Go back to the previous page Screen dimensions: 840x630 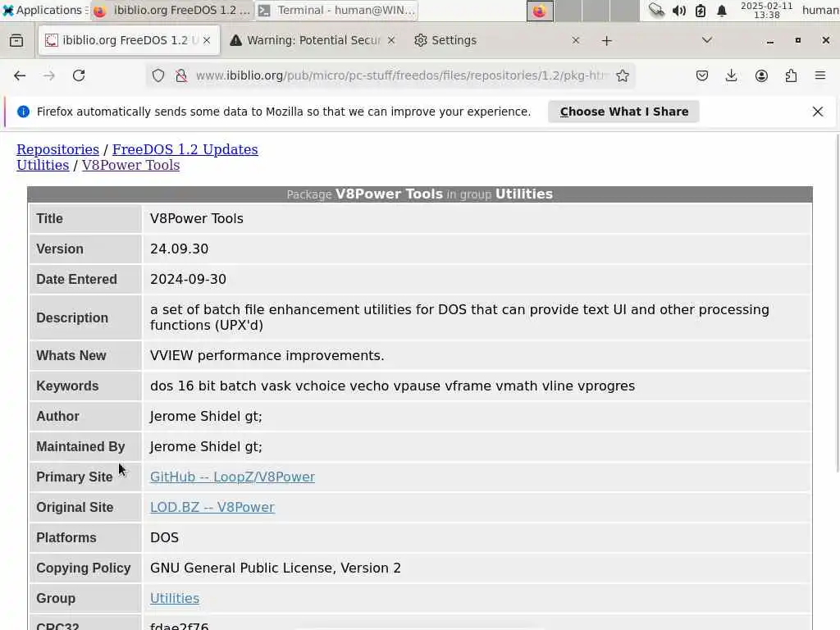tap(20, 75)
